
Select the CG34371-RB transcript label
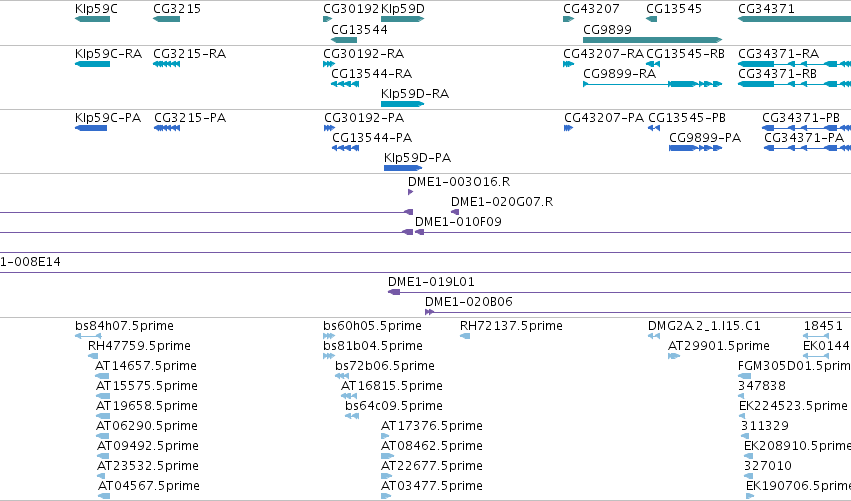tap(778, 73)
